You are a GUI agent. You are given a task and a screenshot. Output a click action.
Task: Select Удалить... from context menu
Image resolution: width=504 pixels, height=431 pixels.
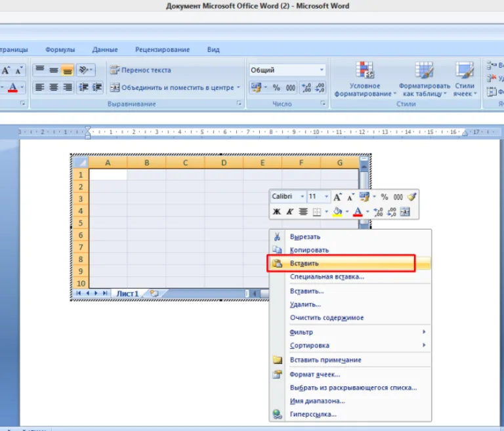pos(350,304)
